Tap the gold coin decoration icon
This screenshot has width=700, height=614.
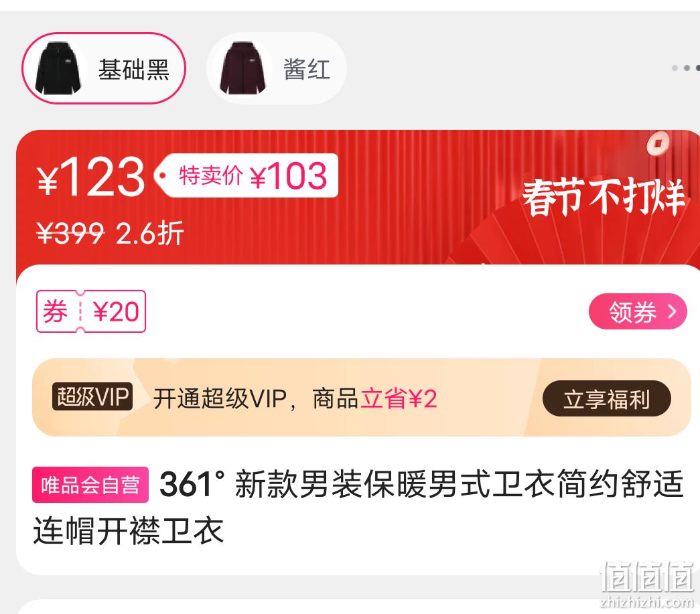pos(658,144)
